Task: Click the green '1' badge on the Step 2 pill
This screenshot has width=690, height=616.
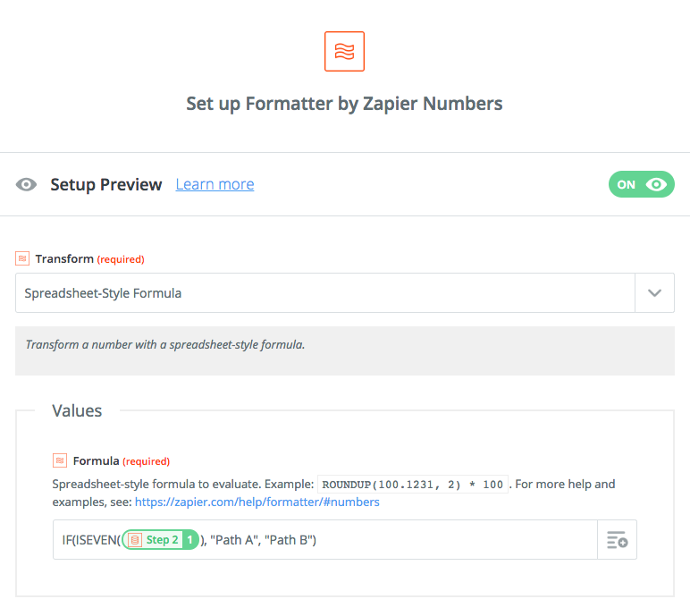Action: (x=189, y=540)
